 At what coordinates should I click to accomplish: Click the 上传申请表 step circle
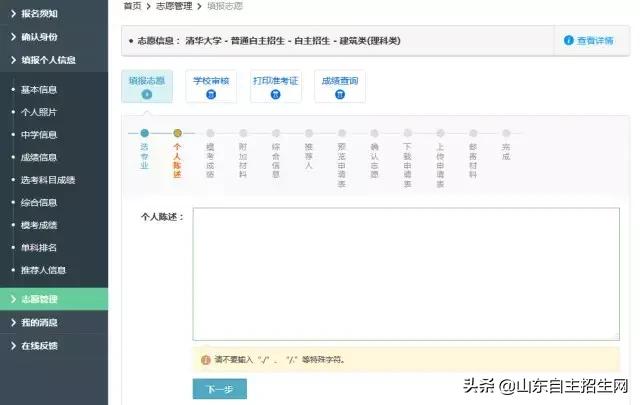pos(440,133)
